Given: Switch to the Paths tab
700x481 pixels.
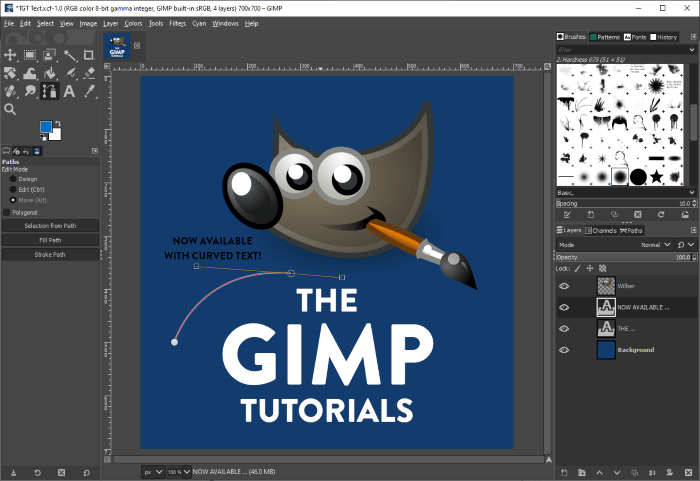Looking at the screenshot, I should pos(631,230).
